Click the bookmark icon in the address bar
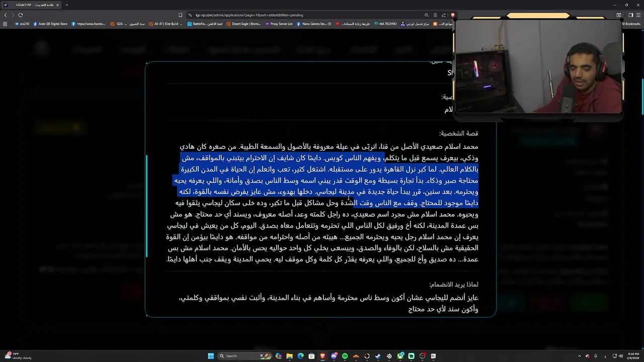This screenshot has height=362, width=644. (x=180, y=15)
